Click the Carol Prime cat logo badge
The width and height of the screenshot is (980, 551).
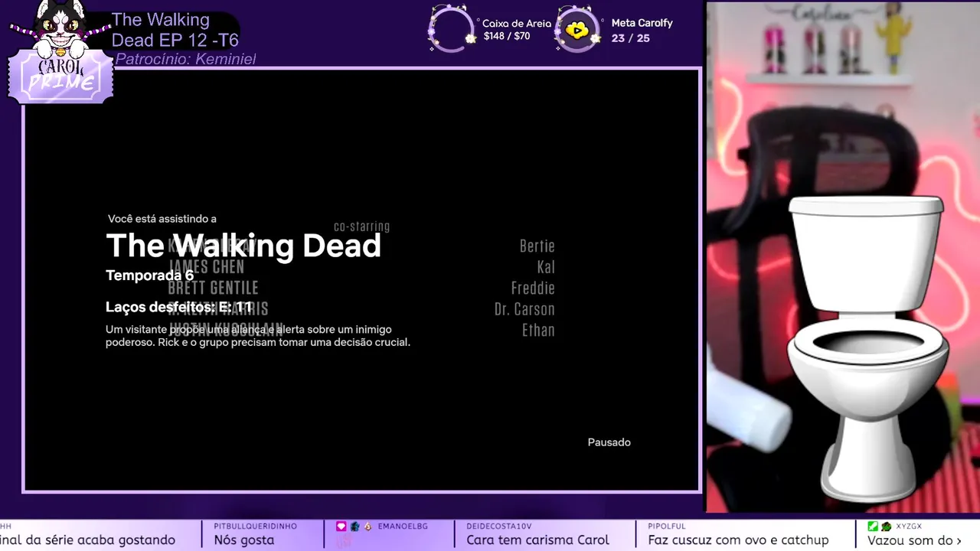pyautogui.click(x=60, y=52)
